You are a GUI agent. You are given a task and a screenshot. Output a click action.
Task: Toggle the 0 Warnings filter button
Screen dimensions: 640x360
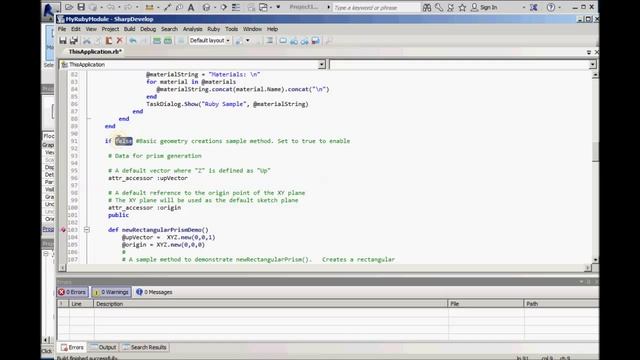(x=111, y=292)
